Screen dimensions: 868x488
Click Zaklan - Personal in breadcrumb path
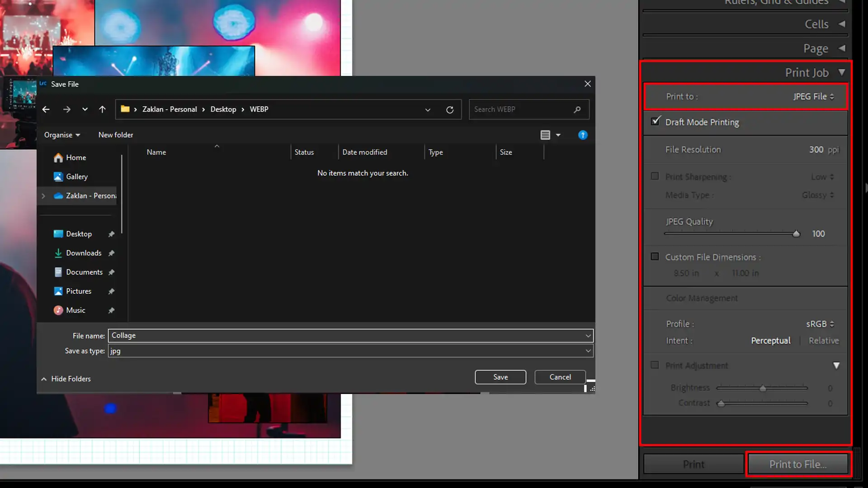coord(170,109)
